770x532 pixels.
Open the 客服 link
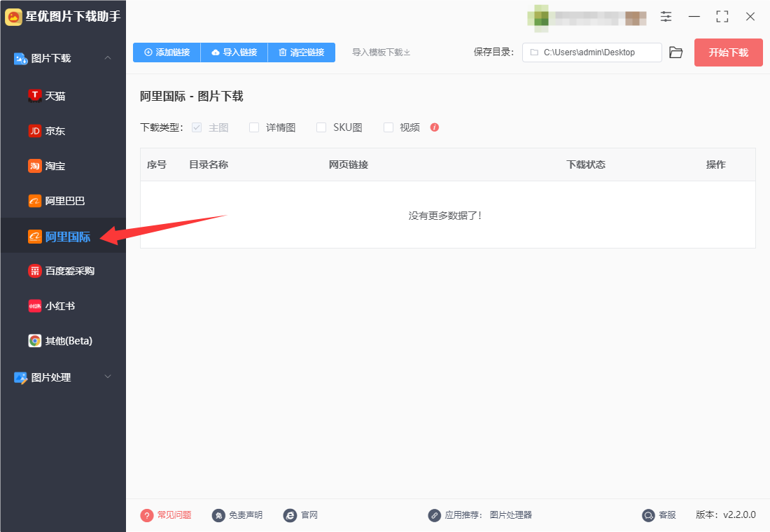click(x=667, y=515)
